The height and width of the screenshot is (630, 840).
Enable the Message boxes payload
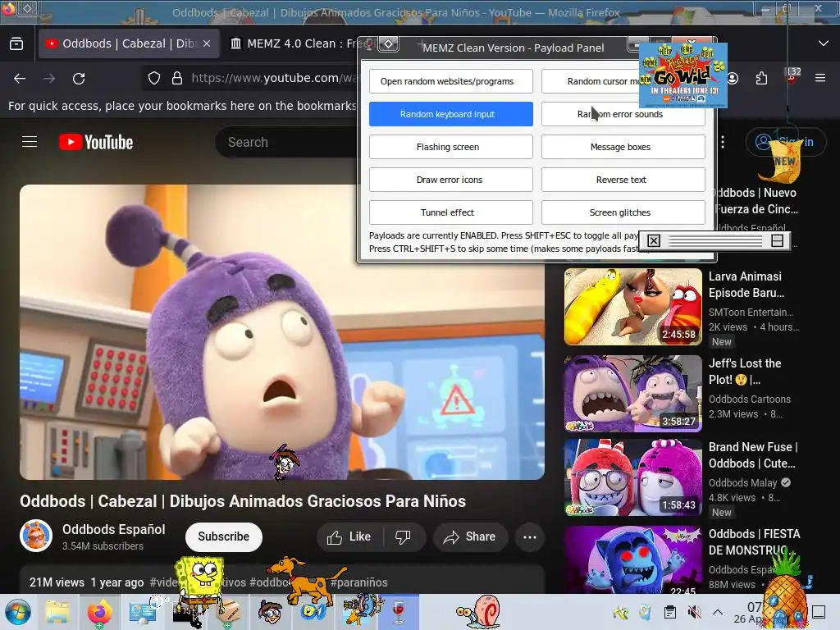click(623, 147)
